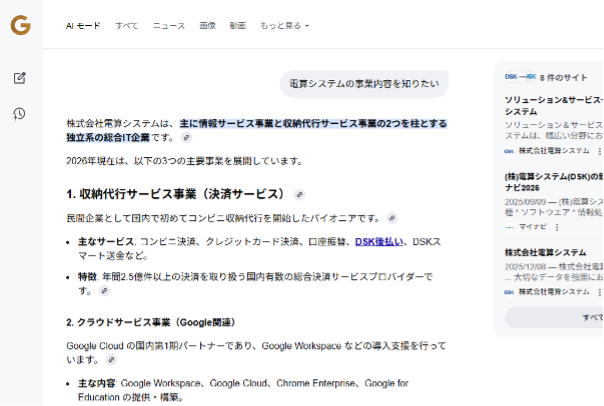
Task: Click query bubble 電算システムの事業内容を知りたい
Action: pyautogui.click(x=364, y=84)
